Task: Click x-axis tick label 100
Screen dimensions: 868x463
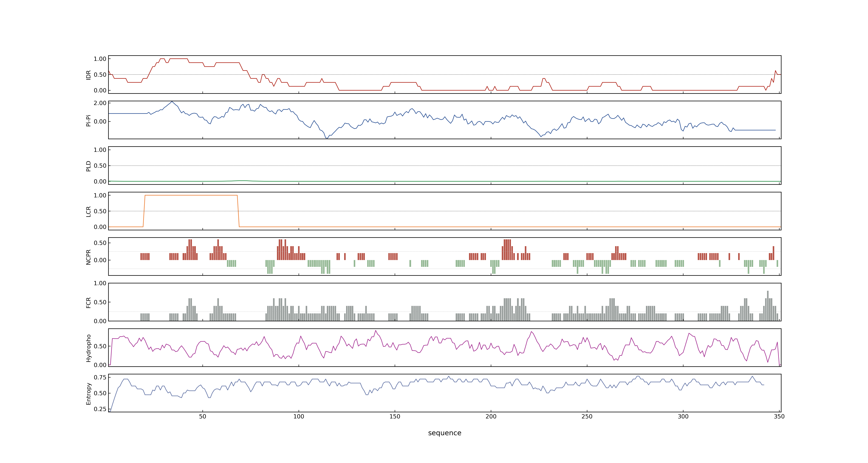Action: pyautogui.click(x=299, y=416)
